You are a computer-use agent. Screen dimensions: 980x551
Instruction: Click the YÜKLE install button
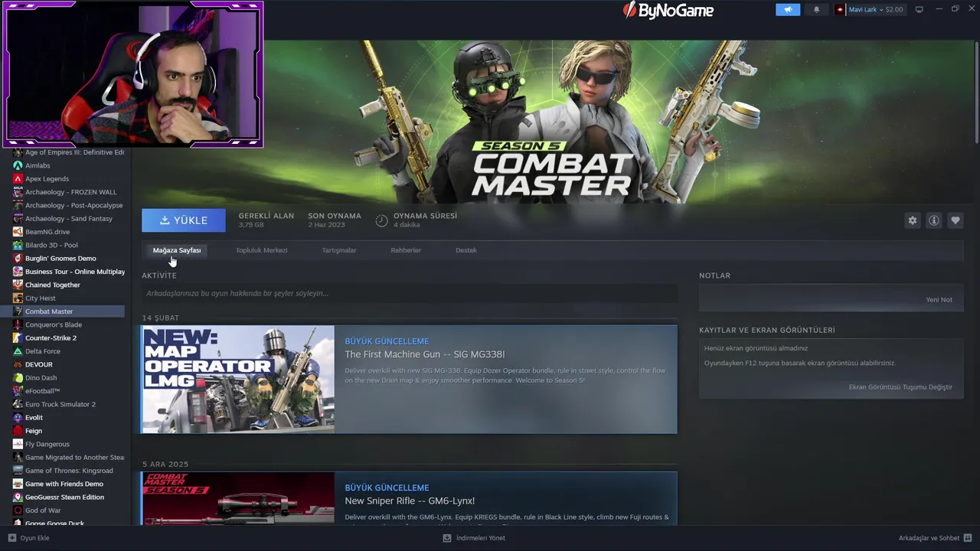(184, 220)
